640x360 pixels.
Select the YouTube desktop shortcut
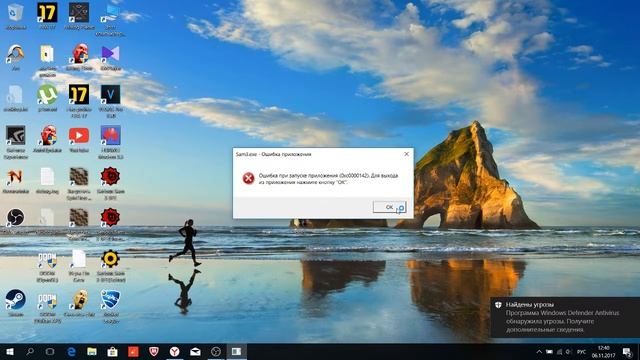click(79, 139)
